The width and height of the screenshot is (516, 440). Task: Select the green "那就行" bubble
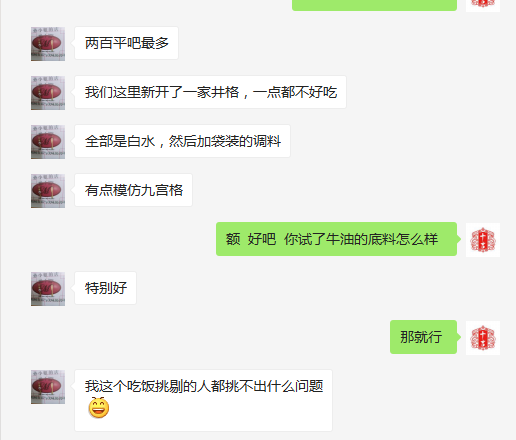coord(424,337)
